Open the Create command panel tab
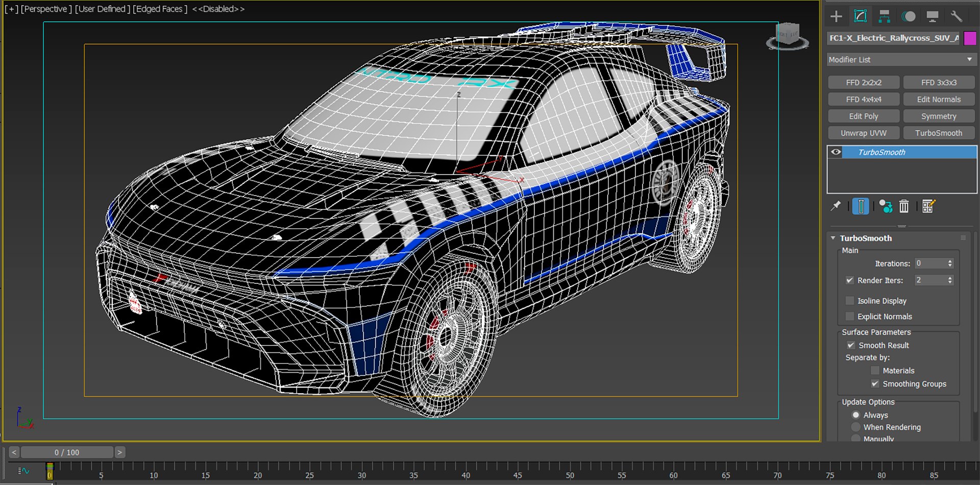 (836, 16)
